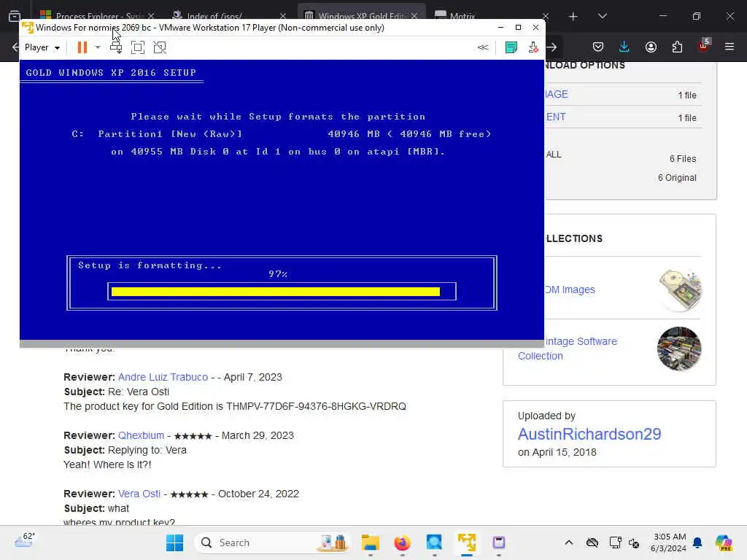Screen dimensions: 747x560
Task: Open File Explorer from the taskbar
Action: (x=370, y=542)
